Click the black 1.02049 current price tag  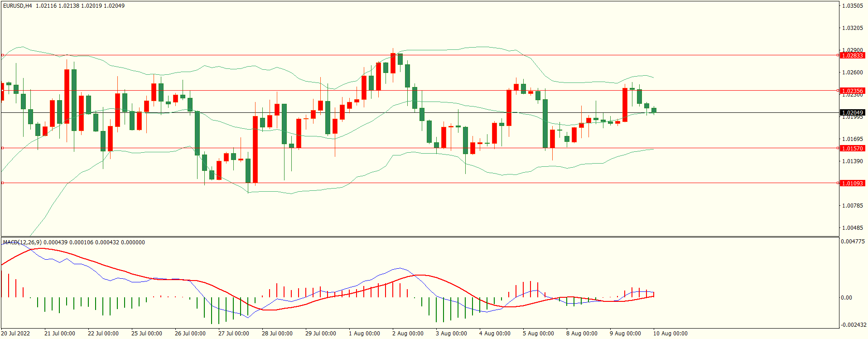click(x=852, y=112)
